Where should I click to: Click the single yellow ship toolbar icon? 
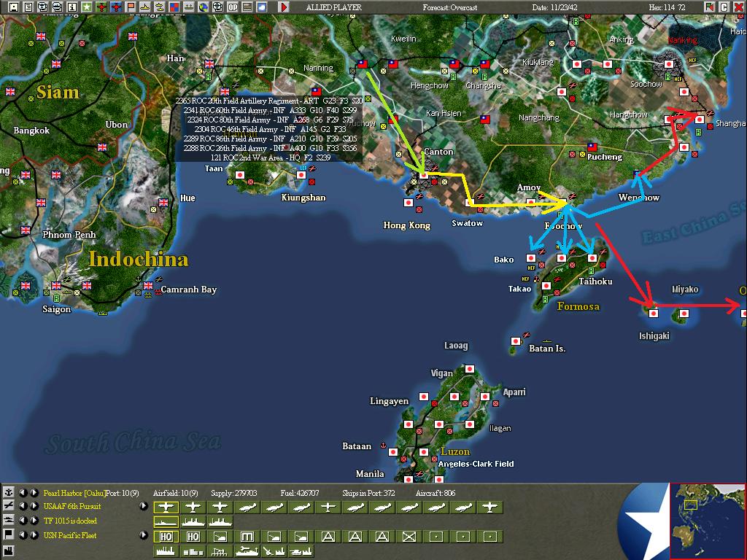point(145,7)
